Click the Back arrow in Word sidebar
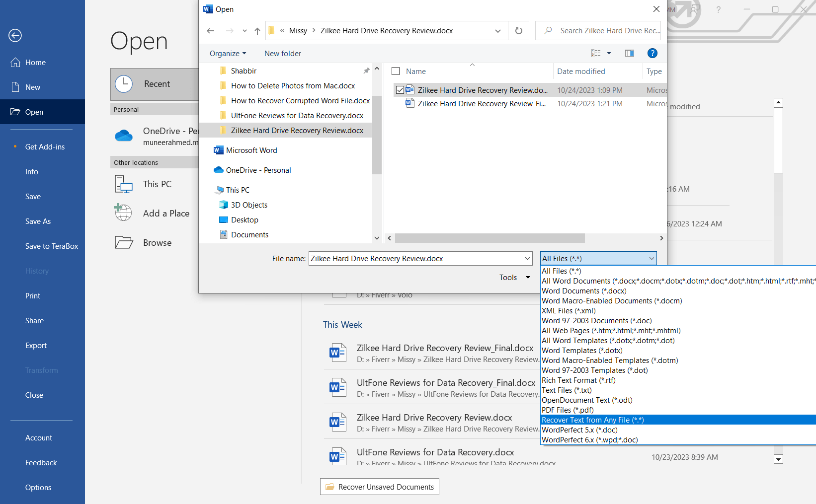This screenshot has width=816, height=504. tap(15, 35)
